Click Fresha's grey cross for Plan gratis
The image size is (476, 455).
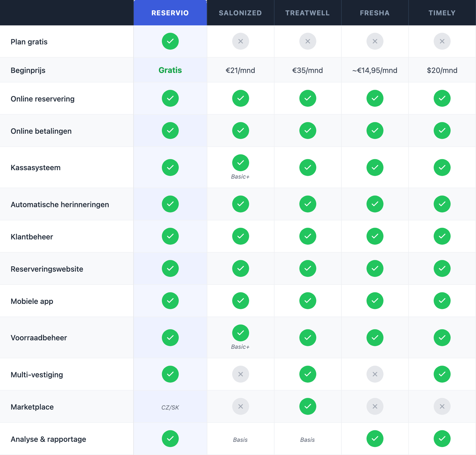pos(375,41)
